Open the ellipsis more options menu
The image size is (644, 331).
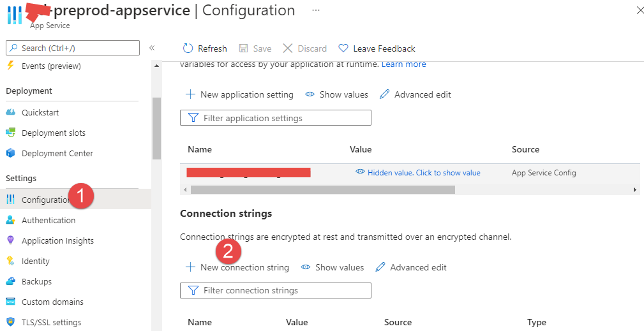click(316, 11)
